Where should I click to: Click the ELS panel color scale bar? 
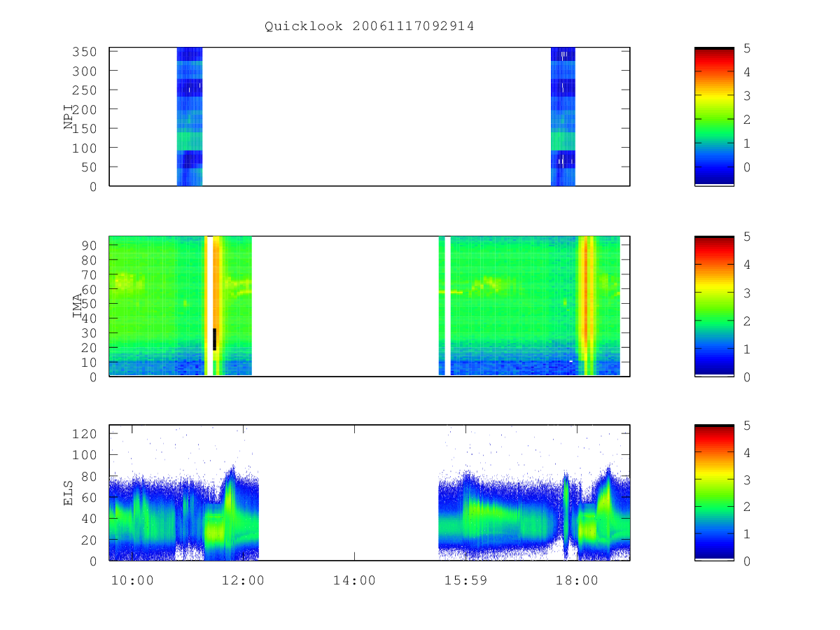tap(714, 493)
